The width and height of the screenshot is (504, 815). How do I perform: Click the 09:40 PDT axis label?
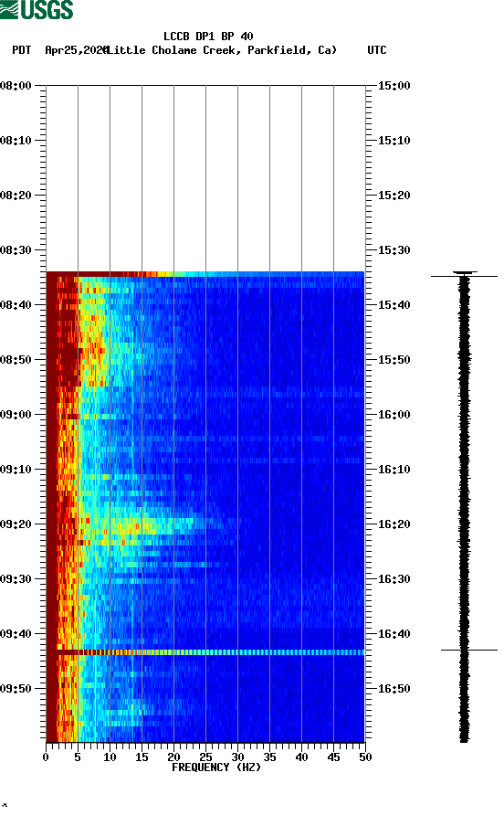coord(16,633)
